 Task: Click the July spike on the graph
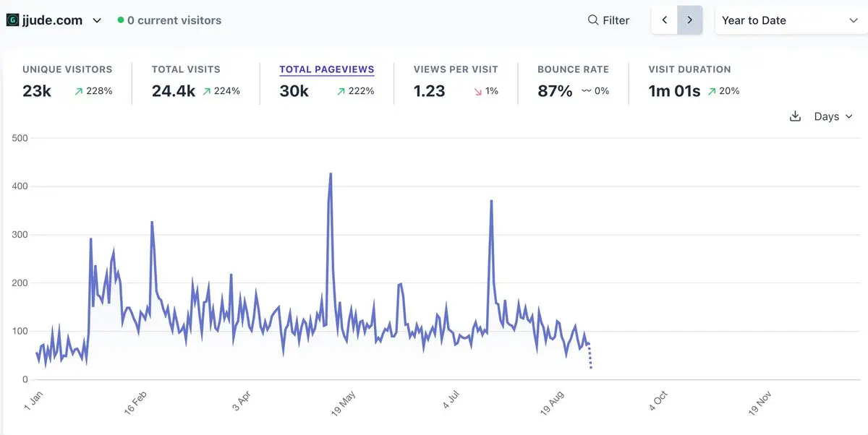pos(491,202)
